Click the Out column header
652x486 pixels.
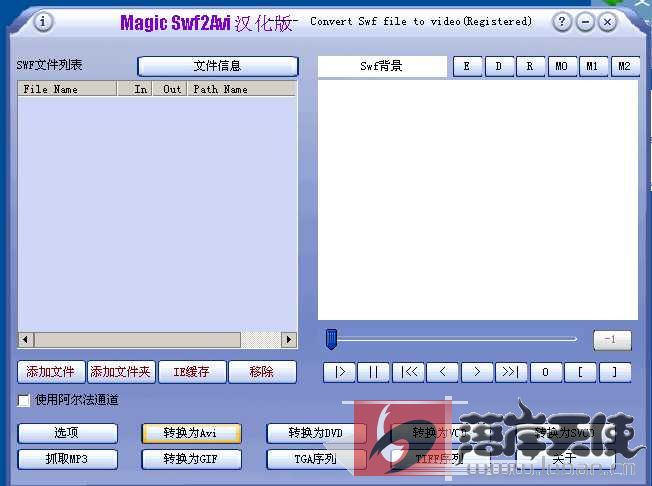pyautogui.click(x=170, y=89)
